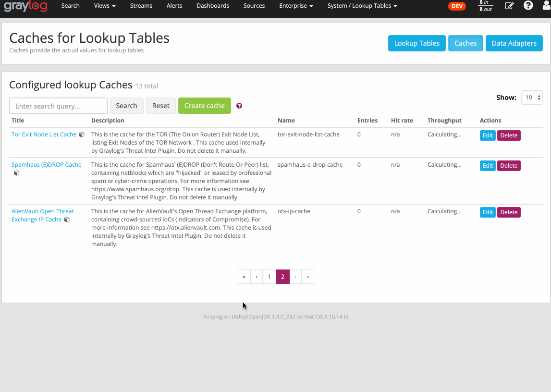
Task: Edit the Tor Exit Node List Cache
Action: point(488,135)
